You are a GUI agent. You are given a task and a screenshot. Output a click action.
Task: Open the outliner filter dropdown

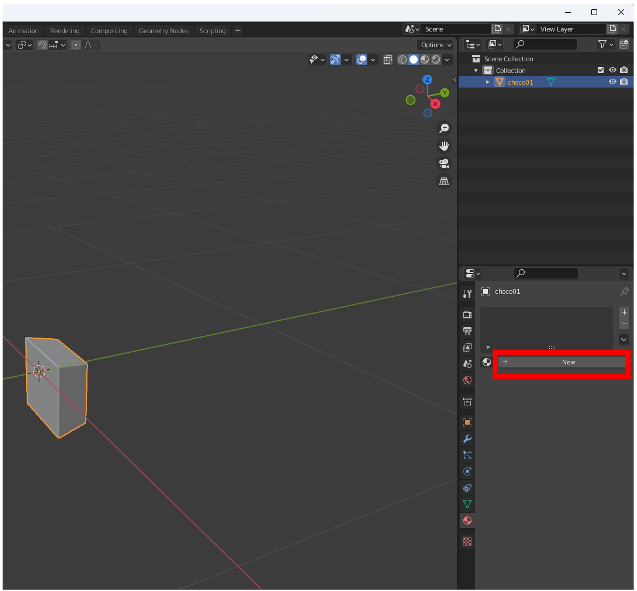coord(604,45)
